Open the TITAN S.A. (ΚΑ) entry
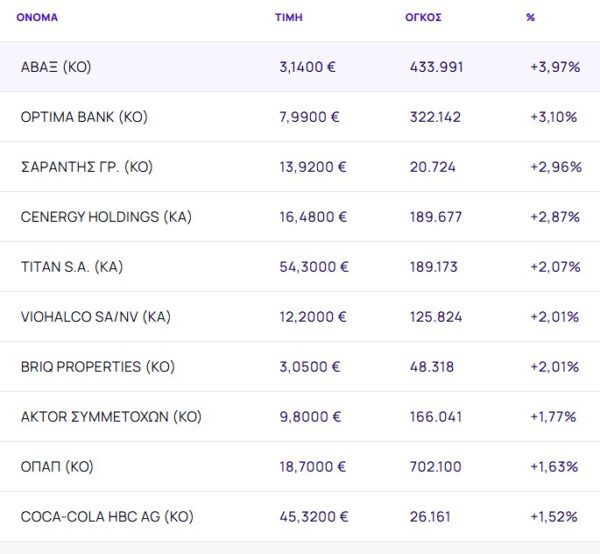Screen dimensions: 600x554 [x=72, y=267]
